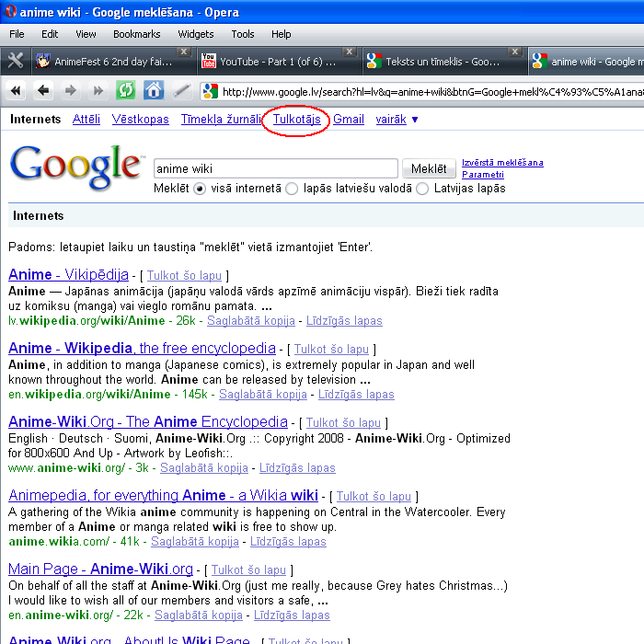
Task: Close the Teksts un tīmeklis tab
Action: tap(514, 52)
